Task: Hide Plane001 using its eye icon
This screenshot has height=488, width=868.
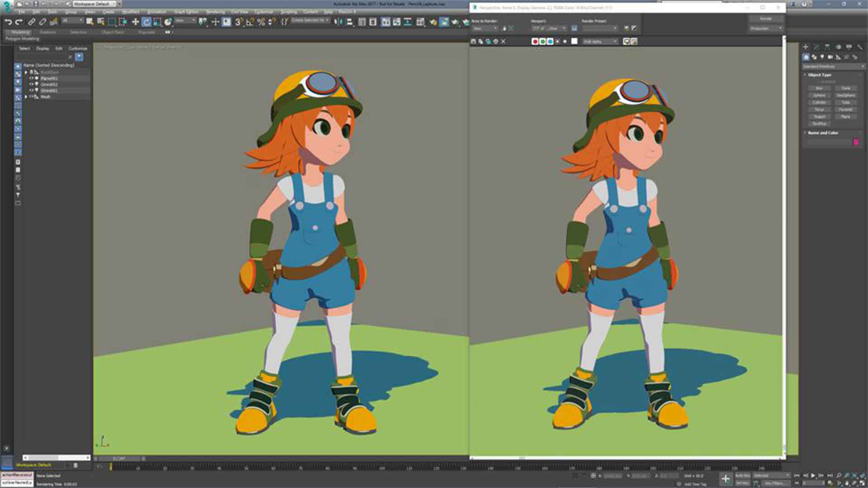Action: point(31,78)
